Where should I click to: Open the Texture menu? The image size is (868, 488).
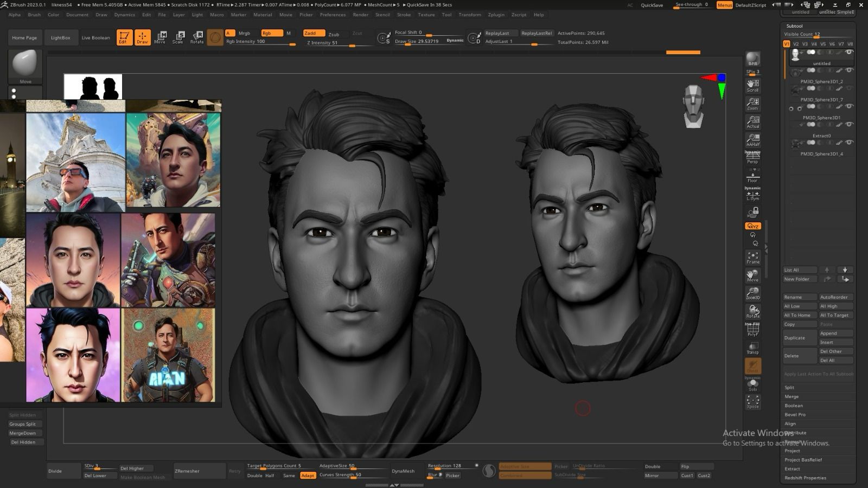click(x=426, y=15)
